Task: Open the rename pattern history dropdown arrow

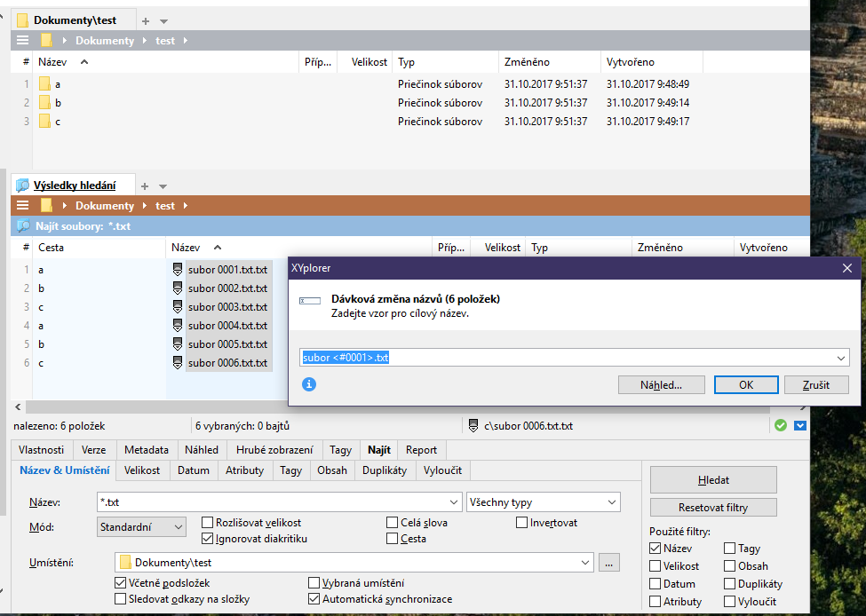Action: tap(841, 358)
